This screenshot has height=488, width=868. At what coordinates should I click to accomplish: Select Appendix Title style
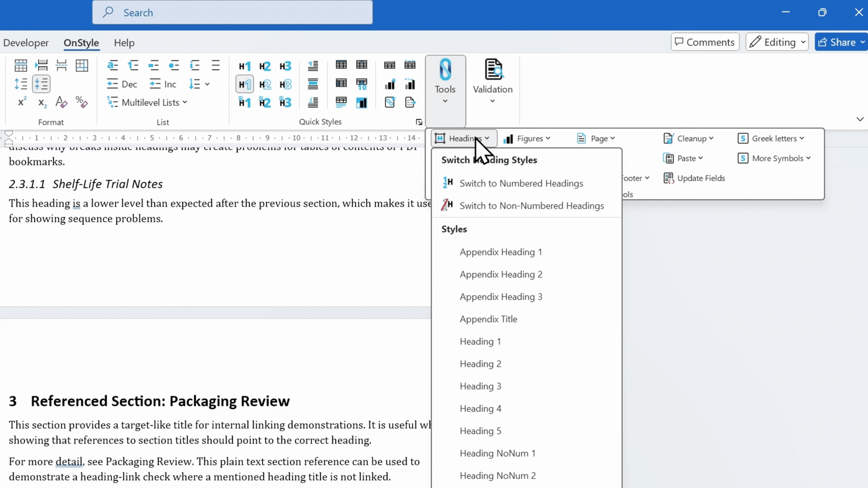[526, 319]
